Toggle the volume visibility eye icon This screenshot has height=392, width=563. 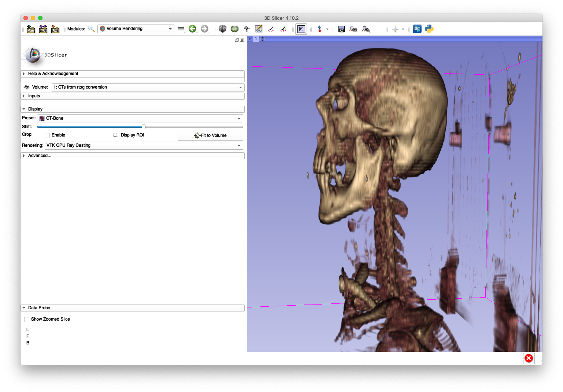point(26,87)
